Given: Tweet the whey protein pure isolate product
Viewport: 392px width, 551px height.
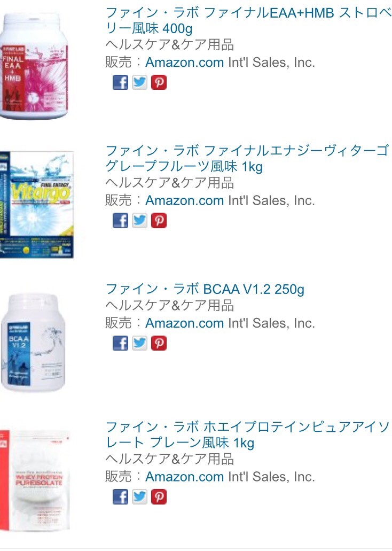Looking at the screenshot, I should pos(139,496).
